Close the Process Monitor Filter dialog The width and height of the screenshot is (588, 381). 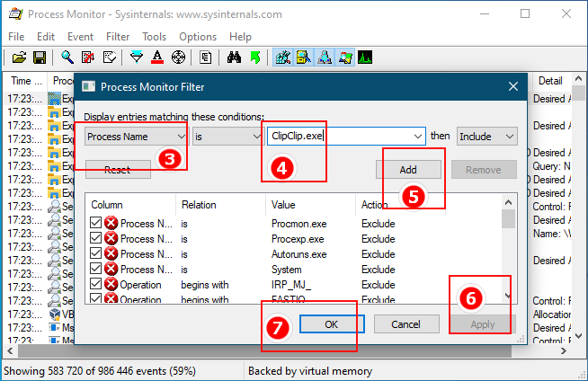click(513, 86)
